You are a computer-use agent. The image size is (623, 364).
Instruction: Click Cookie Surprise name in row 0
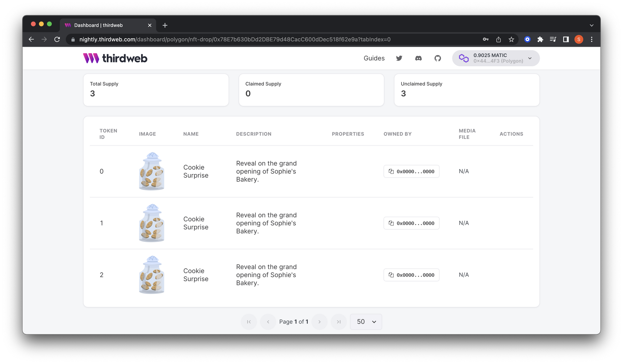pyautogui.click(x=196, y=171)
